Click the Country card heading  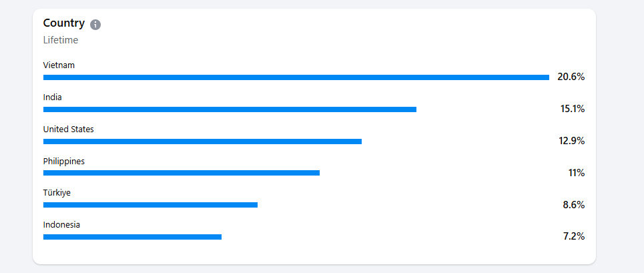(x=64, y=23)
